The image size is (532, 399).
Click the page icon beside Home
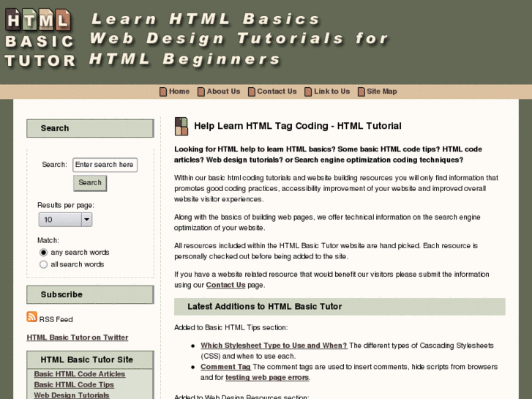pyautogui.click(x=163, y=92)
